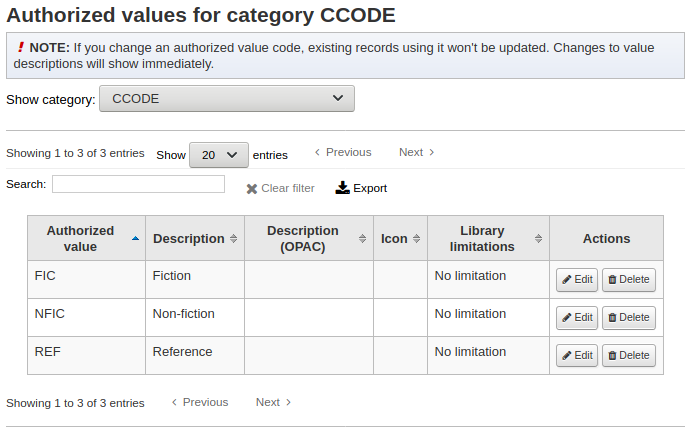
Task: Delete the NFIC row
Action: pyautogui.click(x=629, y=318)
